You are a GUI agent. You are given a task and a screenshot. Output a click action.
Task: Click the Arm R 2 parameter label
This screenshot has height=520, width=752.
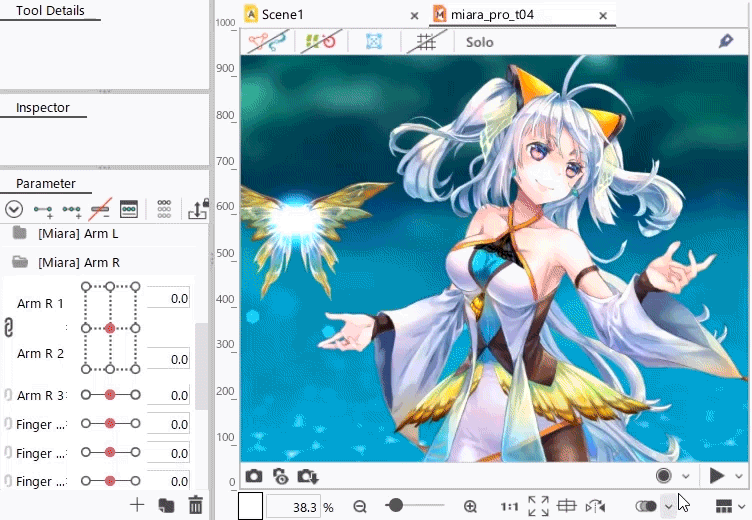click(x=40, y=354)
